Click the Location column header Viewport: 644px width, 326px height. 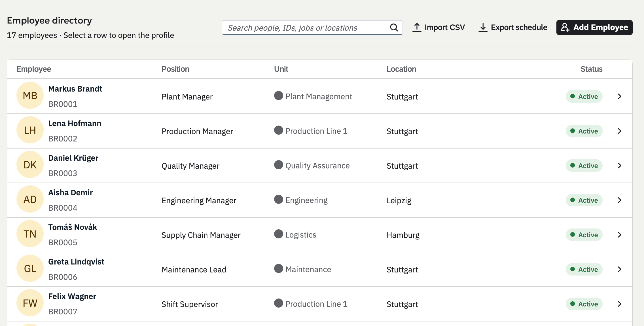(401, 69)
